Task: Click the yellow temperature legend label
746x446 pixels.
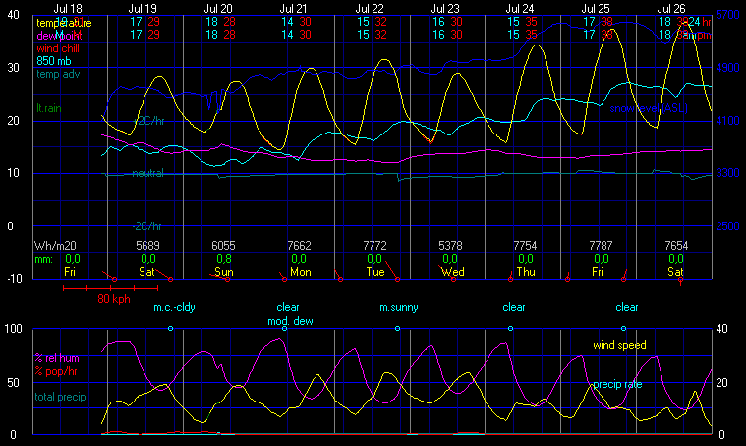Action: click(64, 23)
